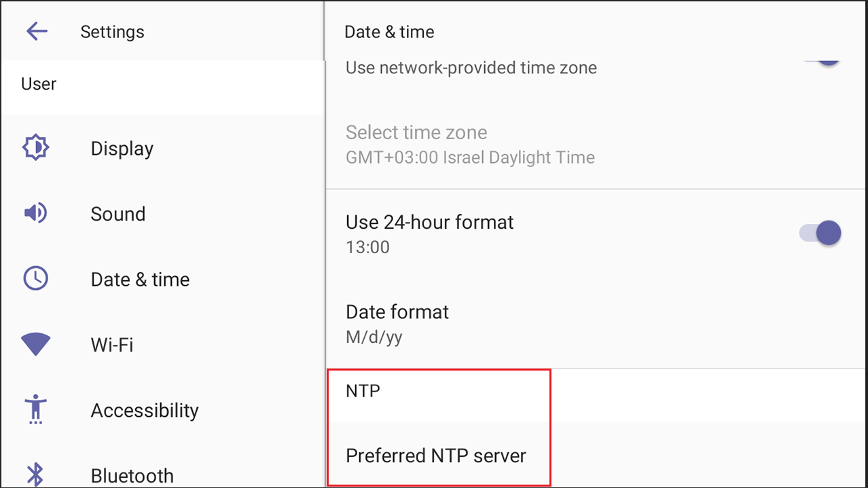The width and height of the screenshot is (868, 488).
Task: Select Date & time in the sidebar
Action: coord(162,279)
